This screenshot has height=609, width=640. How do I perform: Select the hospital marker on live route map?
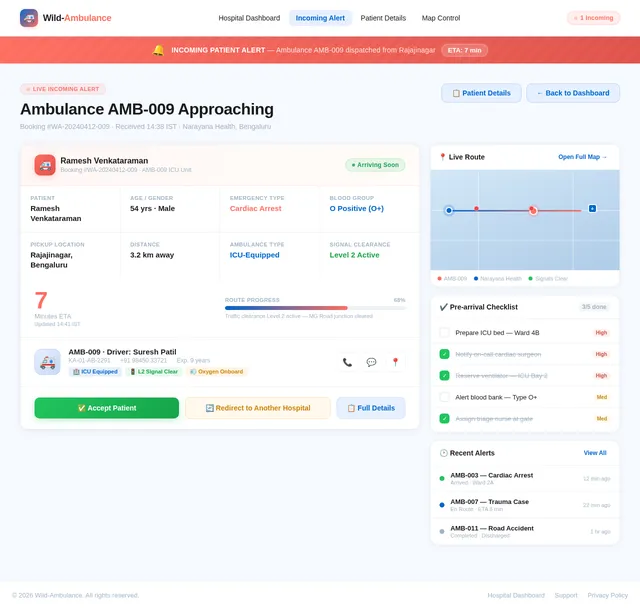pos(592,209)
